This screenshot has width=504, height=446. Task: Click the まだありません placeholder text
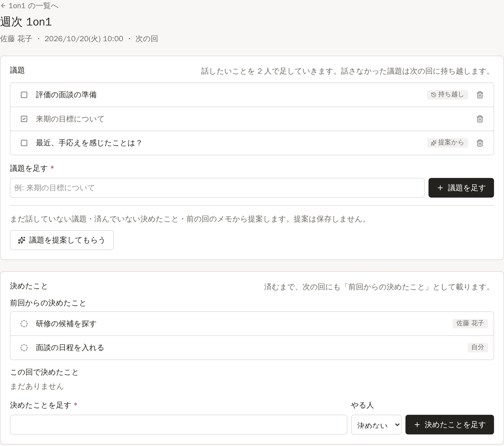[x=37, y=386]
